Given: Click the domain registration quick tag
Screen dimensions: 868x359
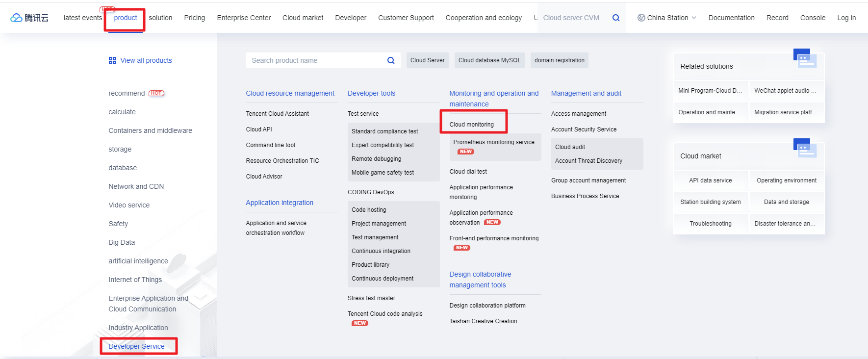Looking at the screenshot, I should click(559, 60).
